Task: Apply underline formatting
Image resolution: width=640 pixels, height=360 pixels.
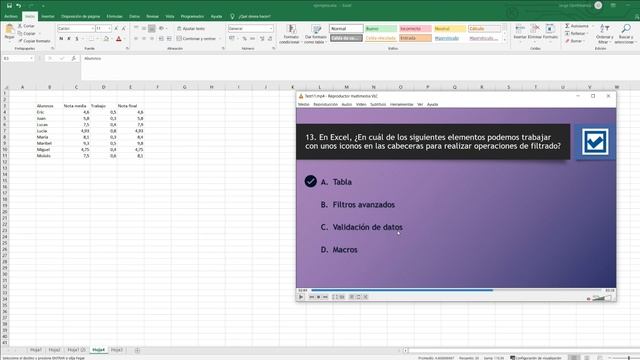Action: coord(76,39)
